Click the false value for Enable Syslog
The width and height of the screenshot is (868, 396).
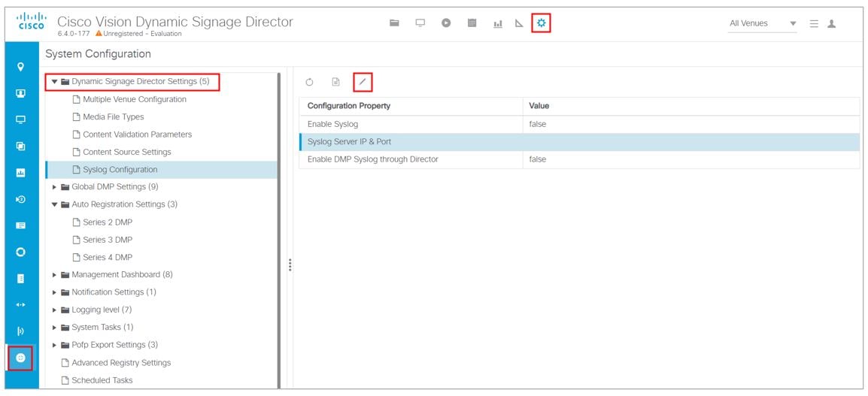pyautogui.click(x=538, y=125)
